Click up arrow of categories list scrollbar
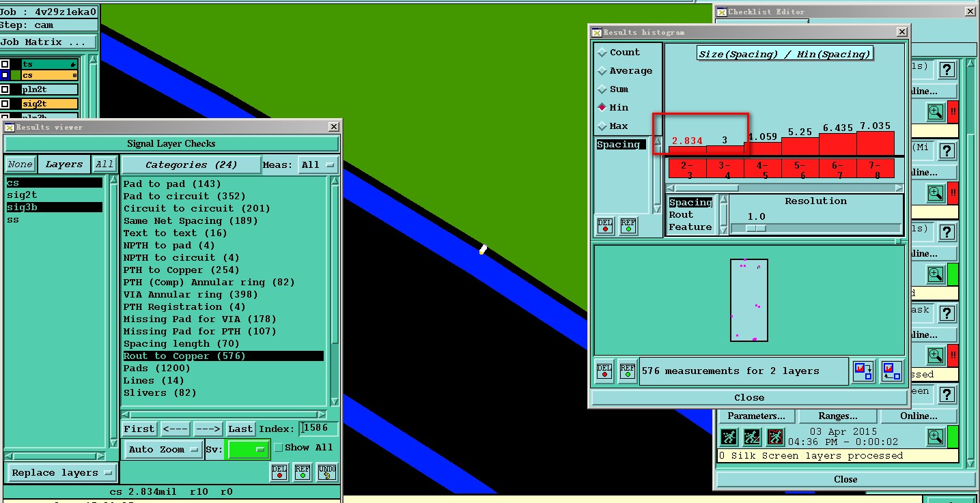The width and height of the screenshot is (980, 503). click(x=334, y=181)
